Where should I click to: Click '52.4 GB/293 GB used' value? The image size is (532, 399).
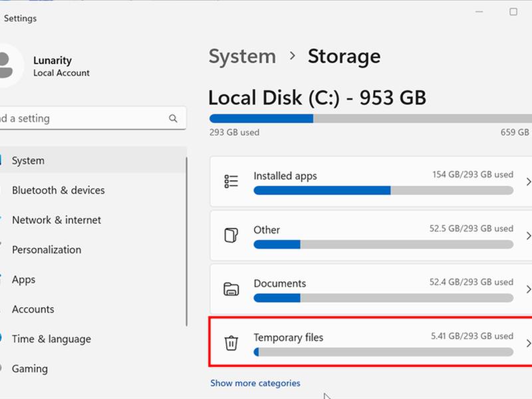tap(471, 282)
